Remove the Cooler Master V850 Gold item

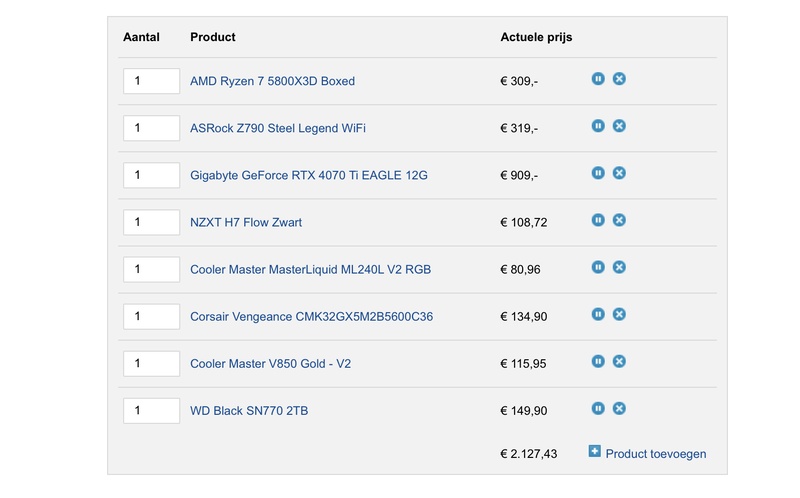[619, 361]
